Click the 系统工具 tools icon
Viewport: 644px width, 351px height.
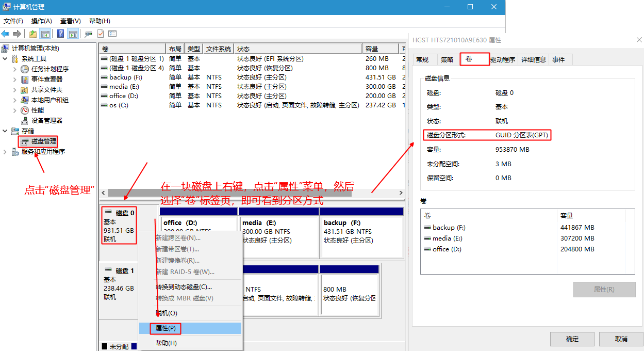[x=15, y=59]
